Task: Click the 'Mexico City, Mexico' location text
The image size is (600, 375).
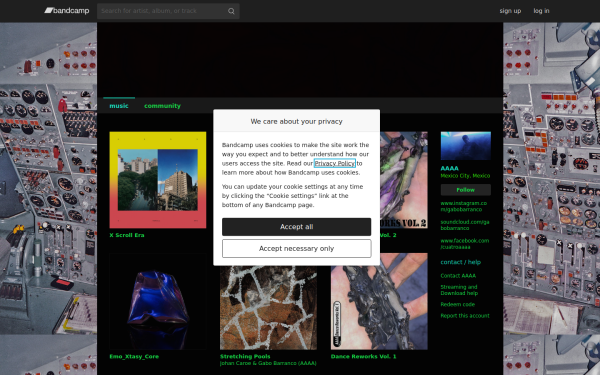Action: coord(465,176)
